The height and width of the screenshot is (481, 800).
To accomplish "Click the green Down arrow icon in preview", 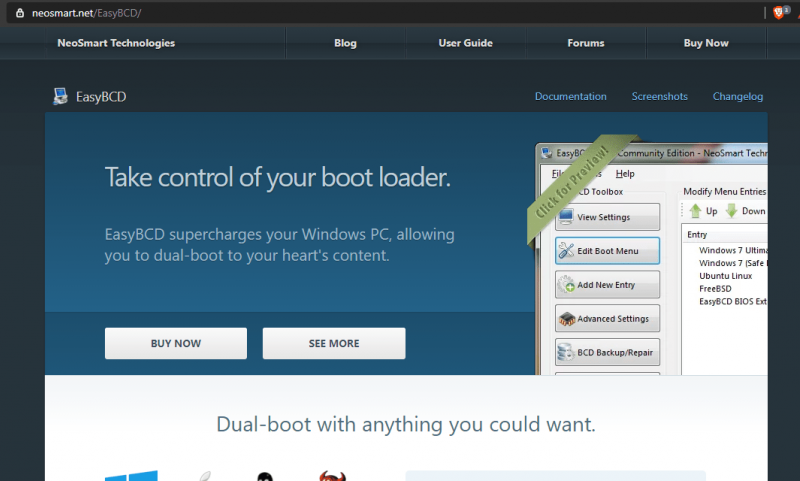I will [x=732, y=211].
